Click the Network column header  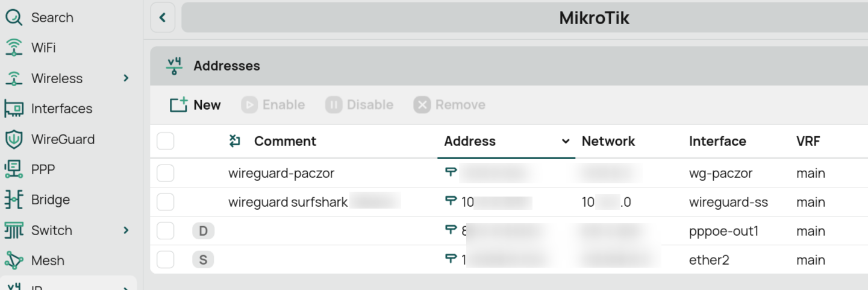(x=608, y=141)
